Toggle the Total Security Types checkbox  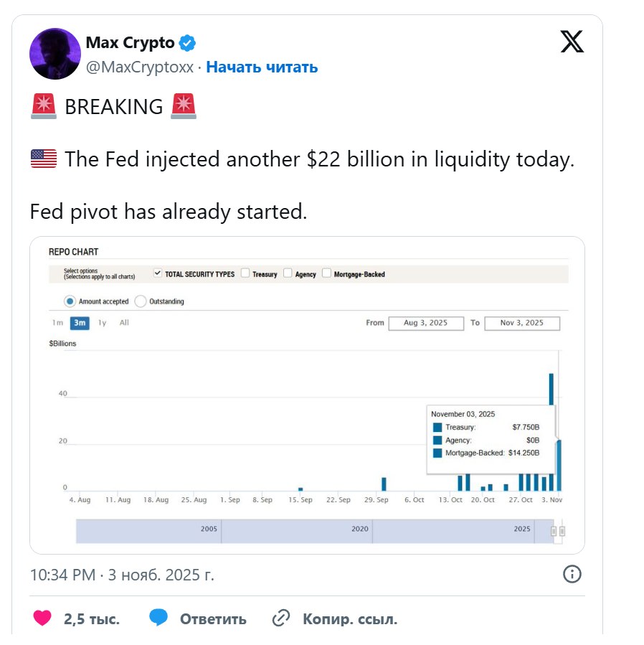pos(158,273)
